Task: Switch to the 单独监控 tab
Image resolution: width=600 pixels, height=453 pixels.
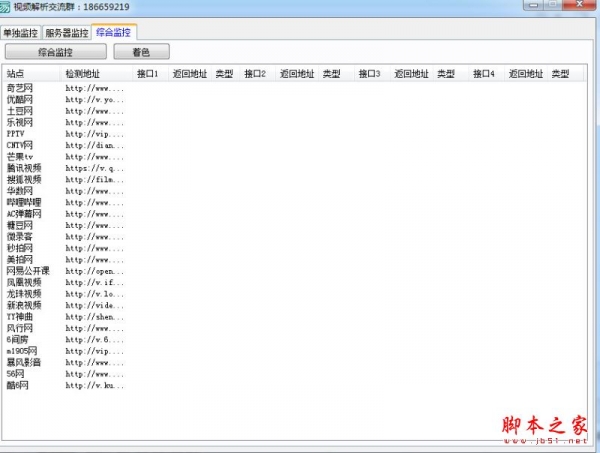Action: point(21,33)
